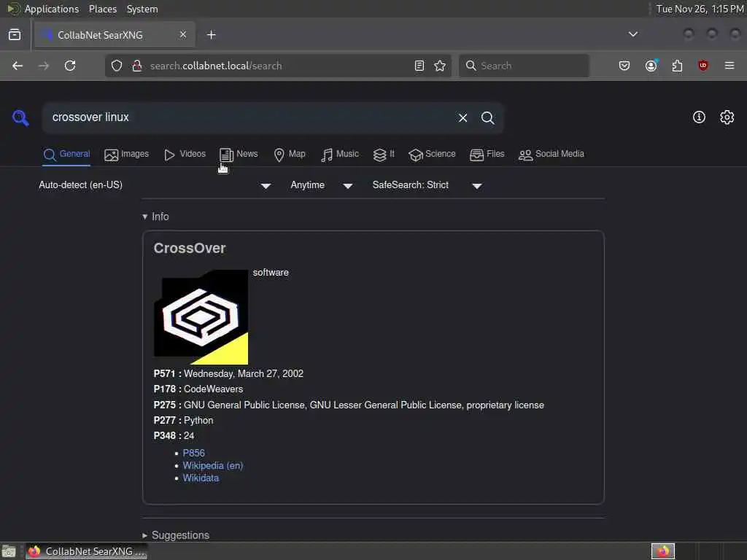The height and width of the screenshot is (560, 747).
Task: Click the CrossOver heading text
Action: click(189, 248)
